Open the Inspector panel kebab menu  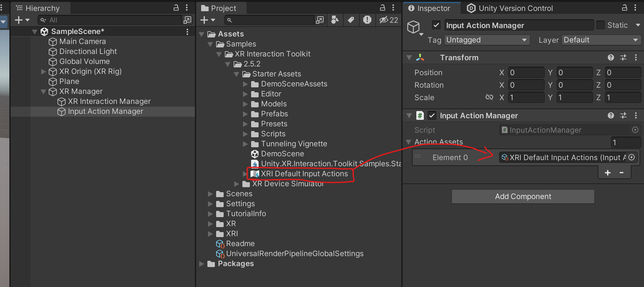tap(635, 7)
